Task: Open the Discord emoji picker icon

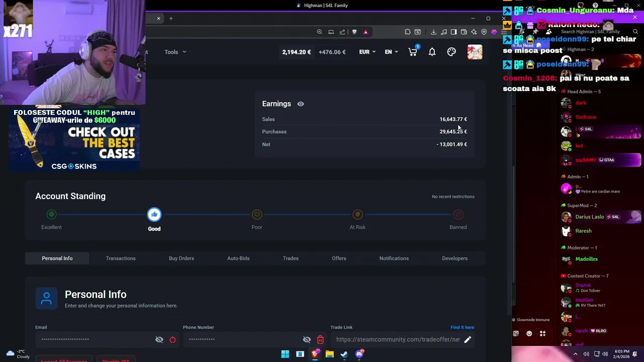Action: coord(529,333)
